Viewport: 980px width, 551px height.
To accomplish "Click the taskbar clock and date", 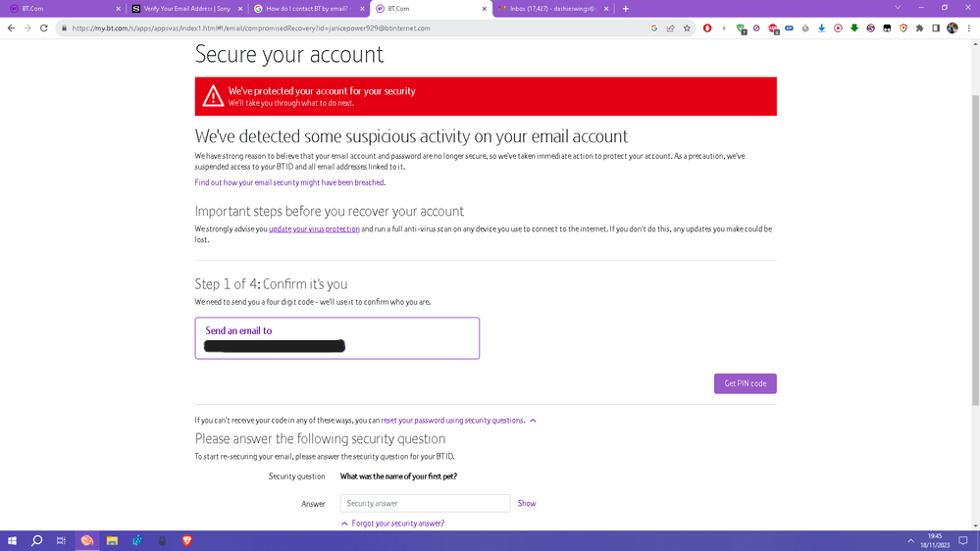I will point(935,540).
